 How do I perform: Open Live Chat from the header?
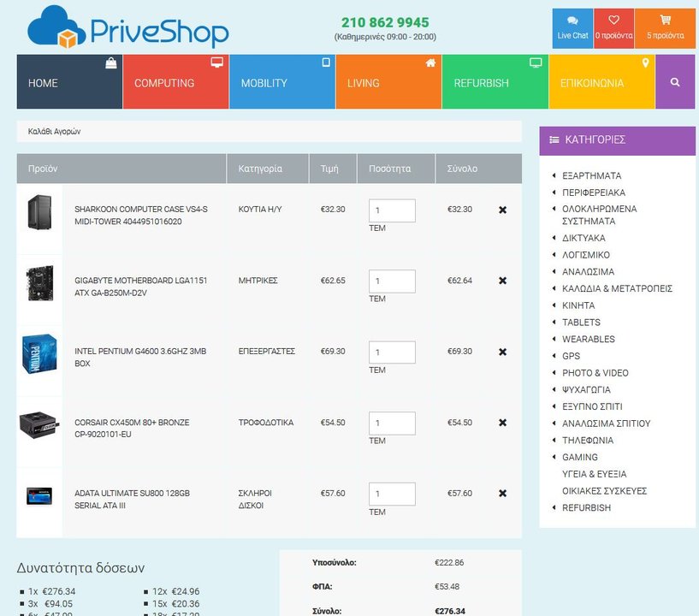click(572, 28)
